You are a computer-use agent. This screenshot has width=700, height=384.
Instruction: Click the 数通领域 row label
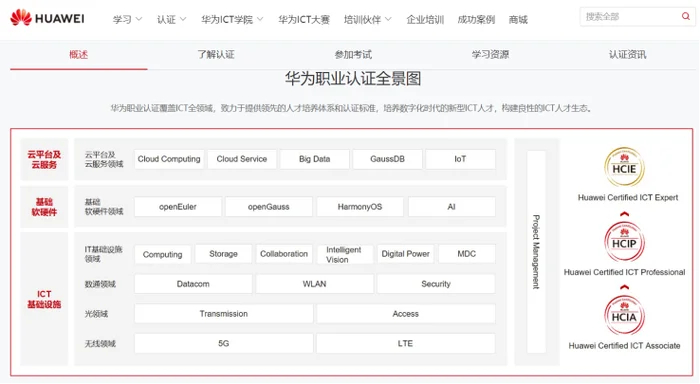(x=100, y=284)
